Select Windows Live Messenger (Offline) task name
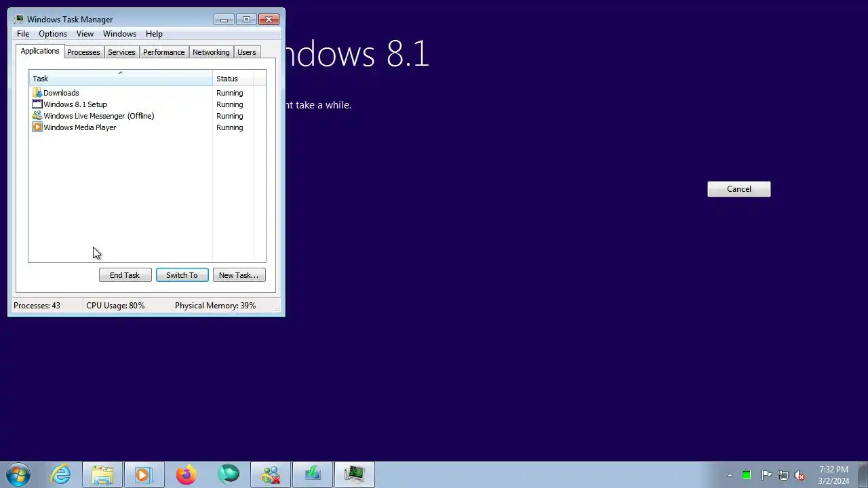Screen dimensions: 868x488 tap(99, 116)
